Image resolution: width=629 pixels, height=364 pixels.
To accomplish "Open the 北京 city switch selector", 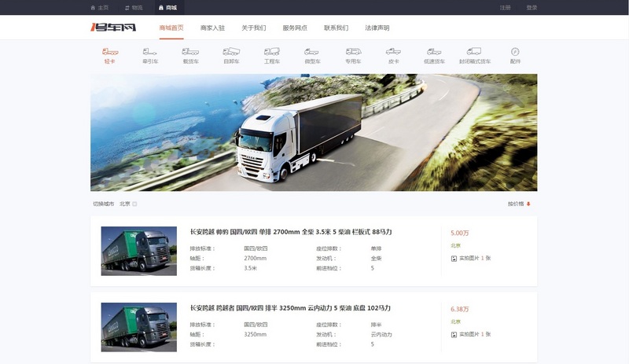I will pyautogui.click(x=128, y=204).
